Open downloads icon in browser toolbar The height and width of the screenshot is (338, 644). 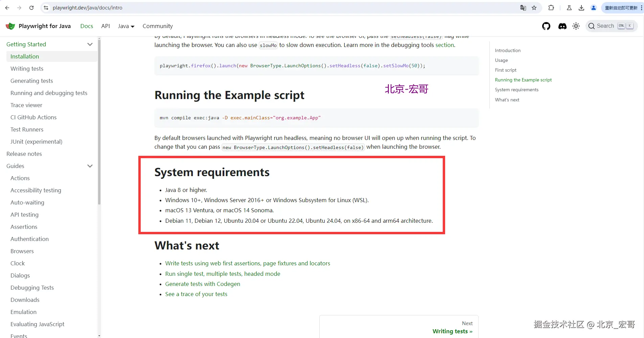[x=581, y=8]
